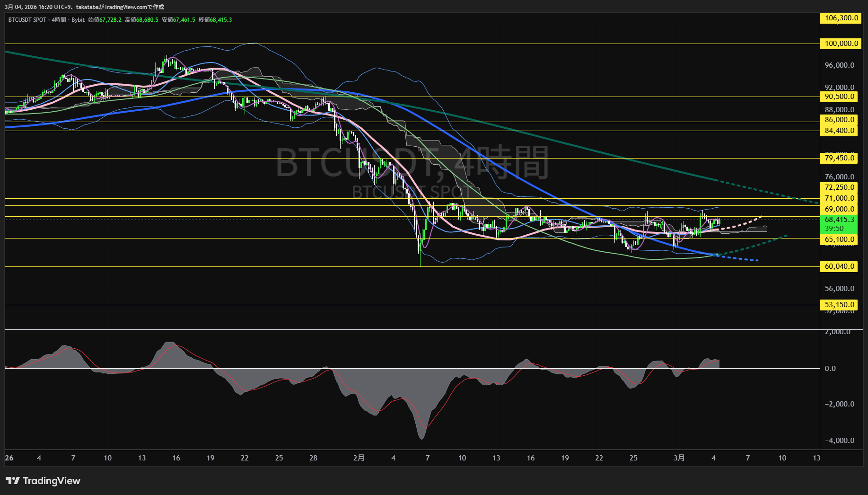Image resolution: width=868 pixels, height=495 pixels.
Task: Click the BTCUSDT SPOT symbol title
Action: tap(27, 20)
